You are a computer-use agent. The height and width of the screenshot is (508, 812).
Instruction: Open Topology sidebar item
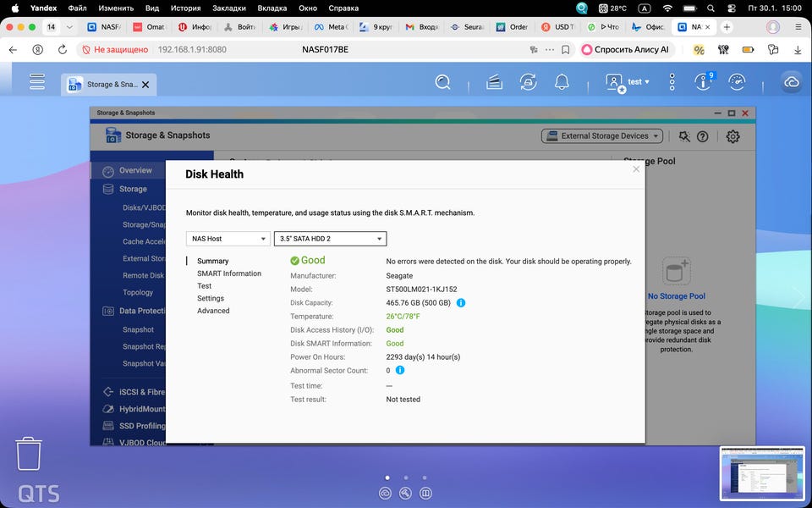coord(138,292)
